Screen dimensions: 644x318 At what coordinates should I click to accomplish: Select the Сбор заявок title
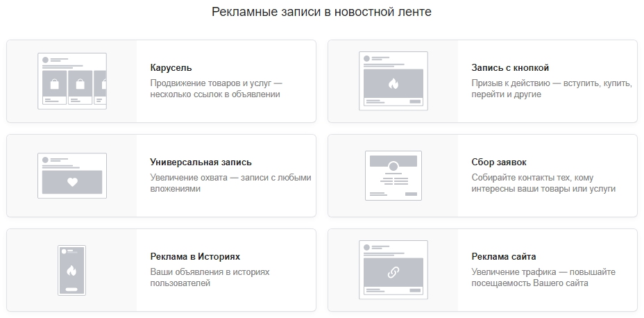[x=498, y=162]
